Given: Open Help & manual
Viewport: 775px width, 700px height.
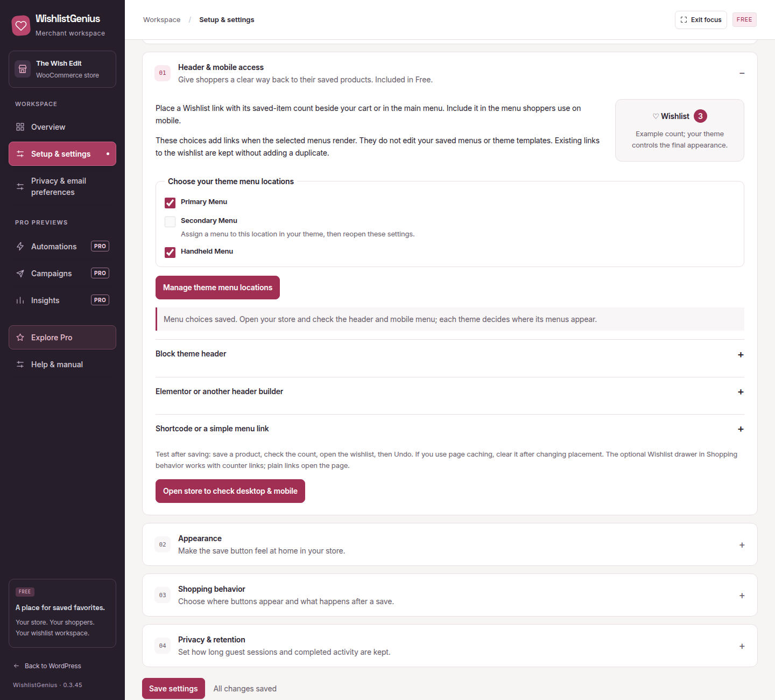Looking at the screenshot, I should pyautogui.click(x=62, y=365).
